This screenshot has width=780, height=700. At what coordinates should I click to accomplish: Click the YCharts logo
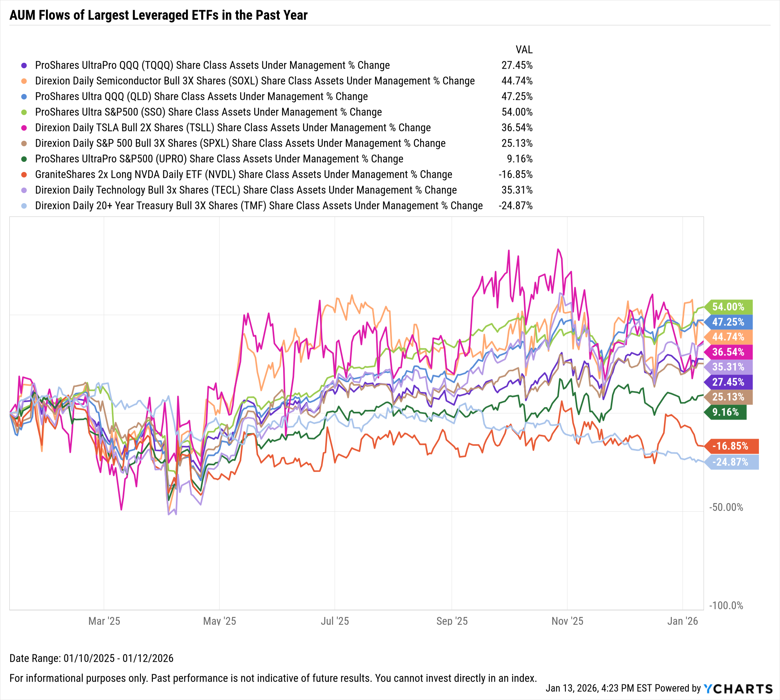[x=738, y=689]
